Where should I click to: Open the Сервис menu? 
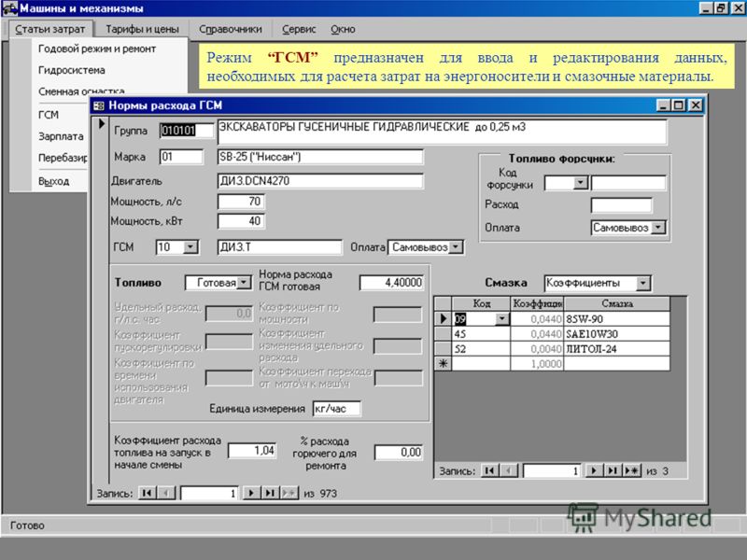coord(299,29)
